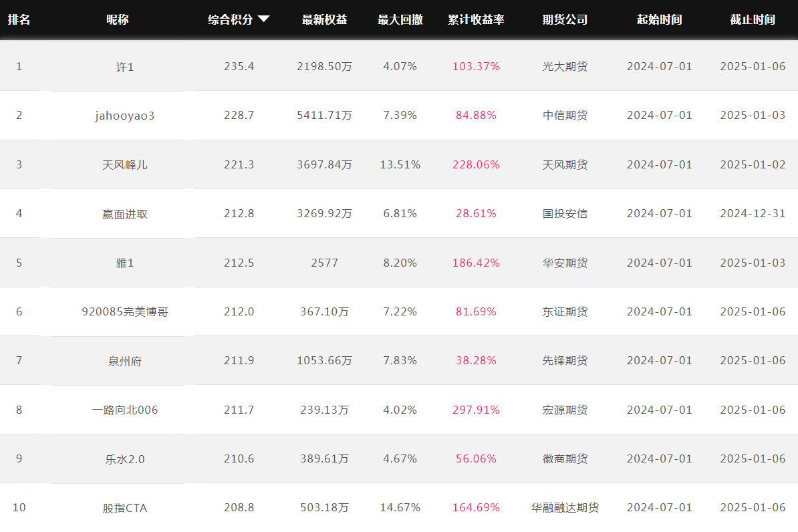Open the nickname 920085完美博哥

pos(125,311)
